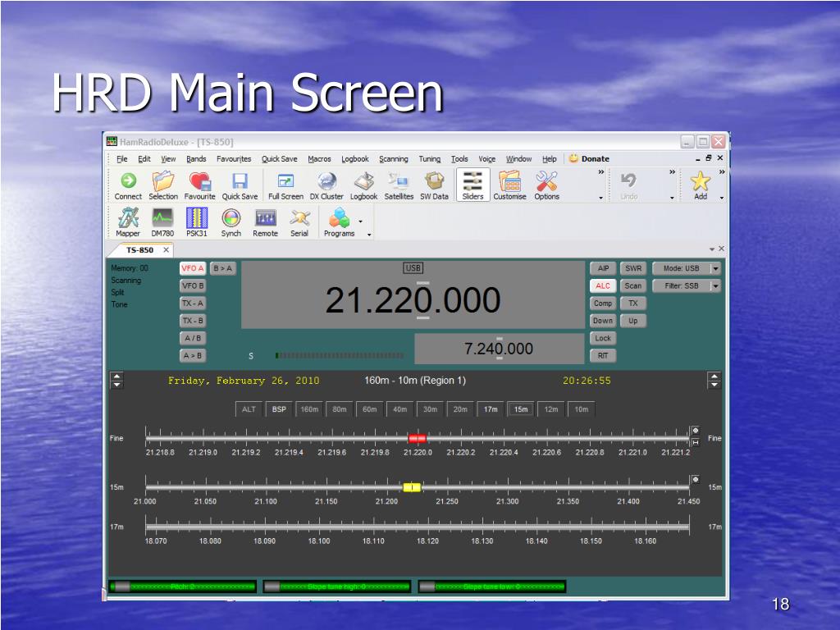Click the red Fine tuning slider handle
840x630 pixels.
pos(418,439)
